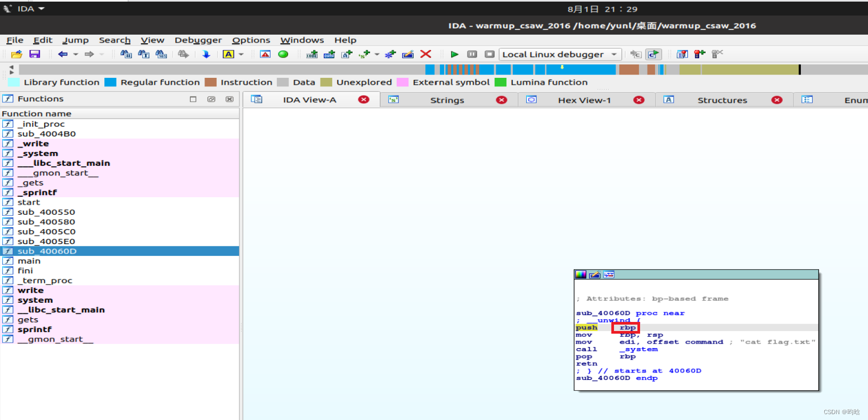Open the Jump menu

pos(76,40)
